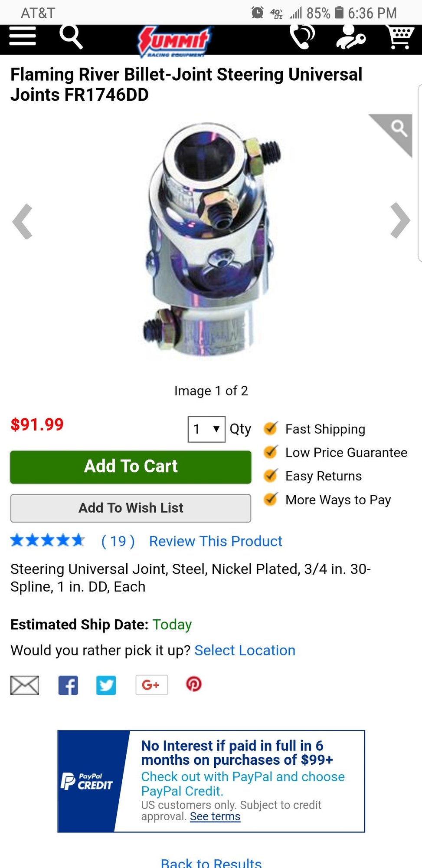Open PayPal Credit See terms link

(x=215, y=816)
